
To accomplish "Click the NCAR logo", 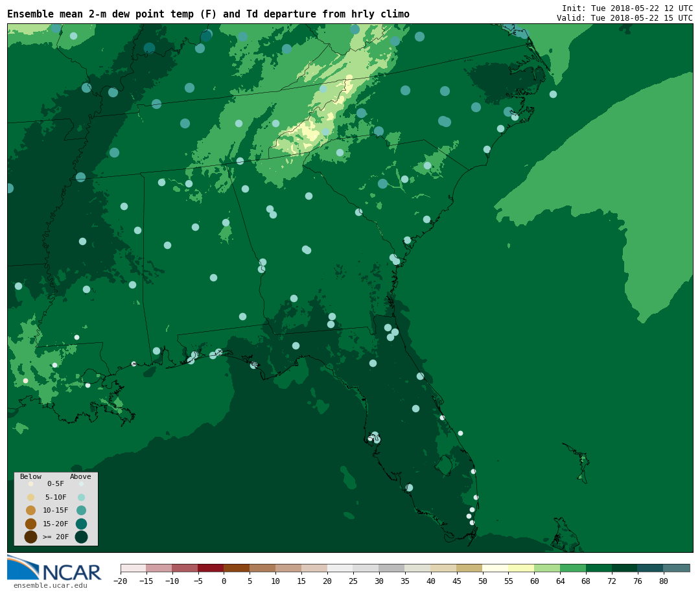I will click(x=54, y=568).
